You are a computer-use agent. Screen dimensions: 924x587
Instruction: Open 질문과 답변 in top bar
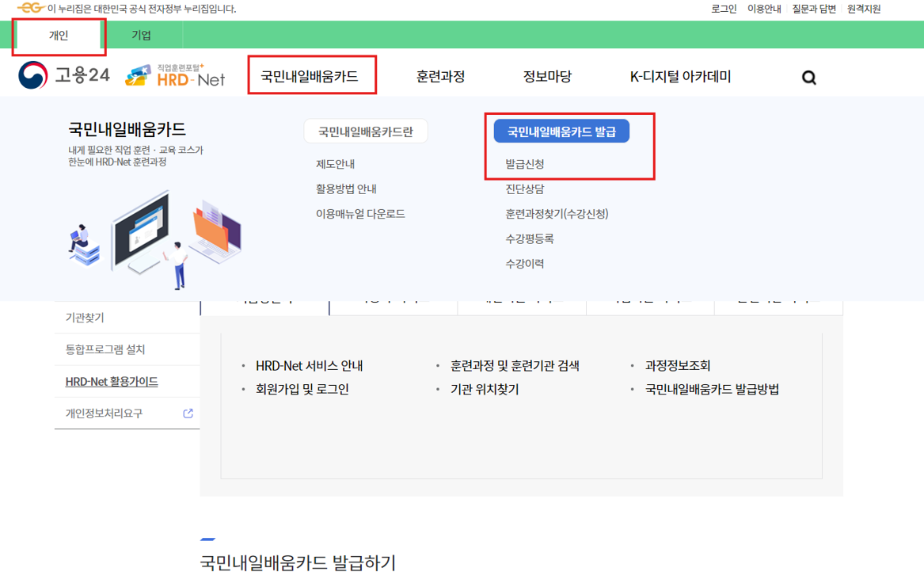pos(814,9)
